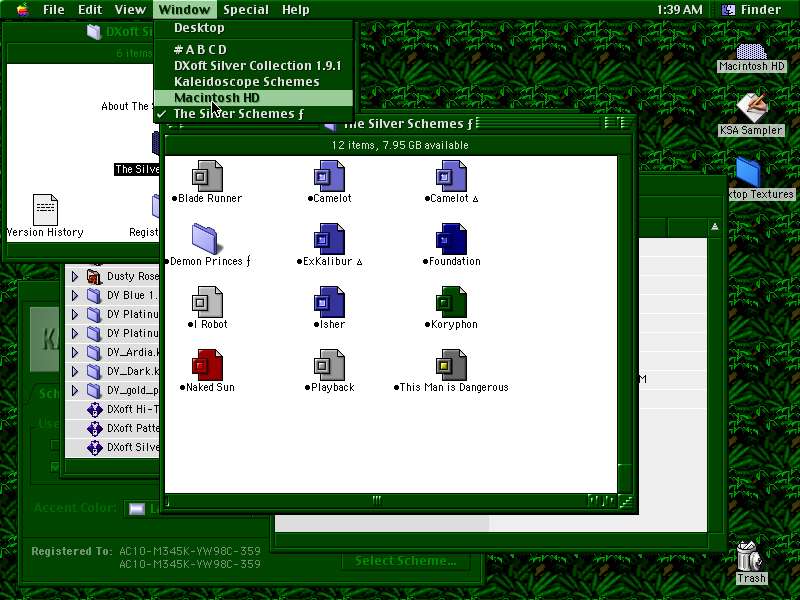This screenshot has height=600, width=800.
Task: Expand the Dusty Rose disclosure triangle
Action: pyautogui.click(x=75, y=277)
